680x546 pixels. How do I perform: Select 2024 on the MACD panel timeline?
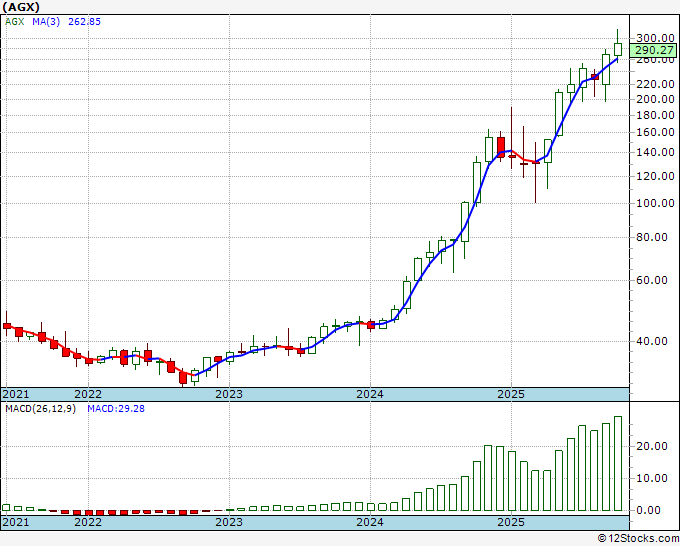370,523
